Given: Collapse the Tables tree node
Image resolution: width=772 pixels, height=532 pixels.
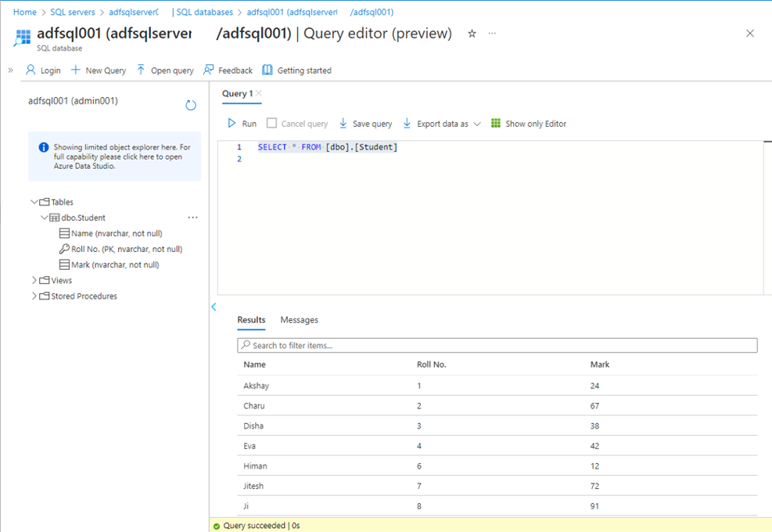Looking at the screenshot, I should tap(34, 202).
